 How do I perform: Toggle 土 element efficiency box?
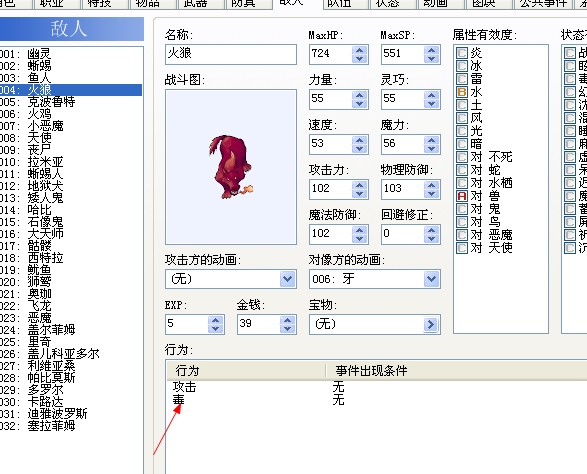[x=462, y=105]
